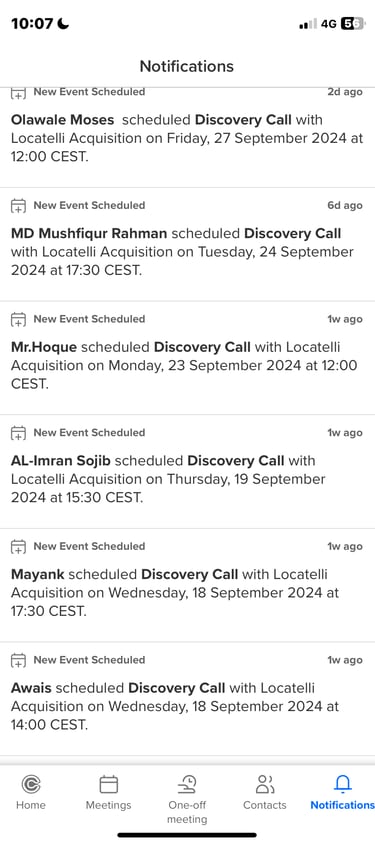Open Awais 14:00 CEST notification
This screenshot has width=375, height=845.
coord(188,699)
